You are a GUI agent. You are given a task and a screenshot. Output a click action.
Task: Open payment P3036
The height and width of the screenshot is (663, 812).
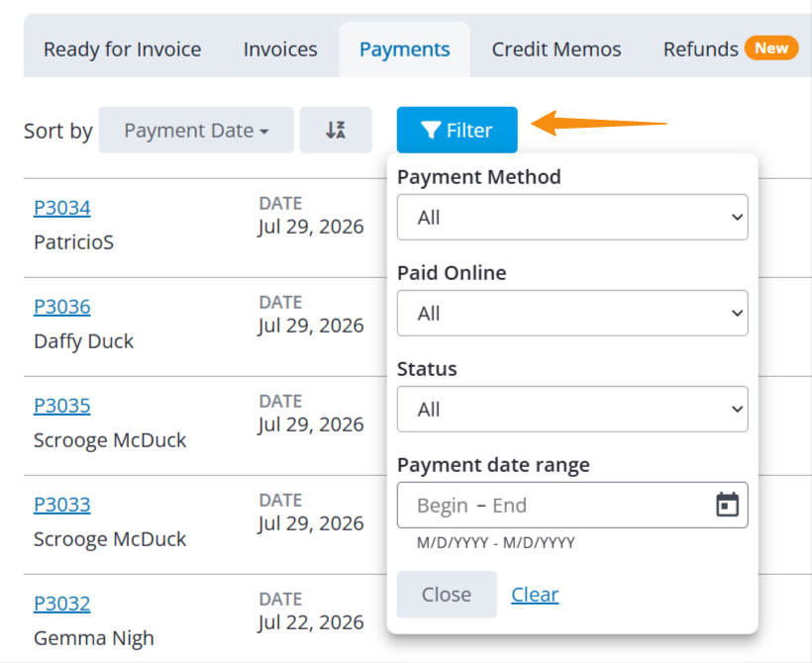click(61, 307)
